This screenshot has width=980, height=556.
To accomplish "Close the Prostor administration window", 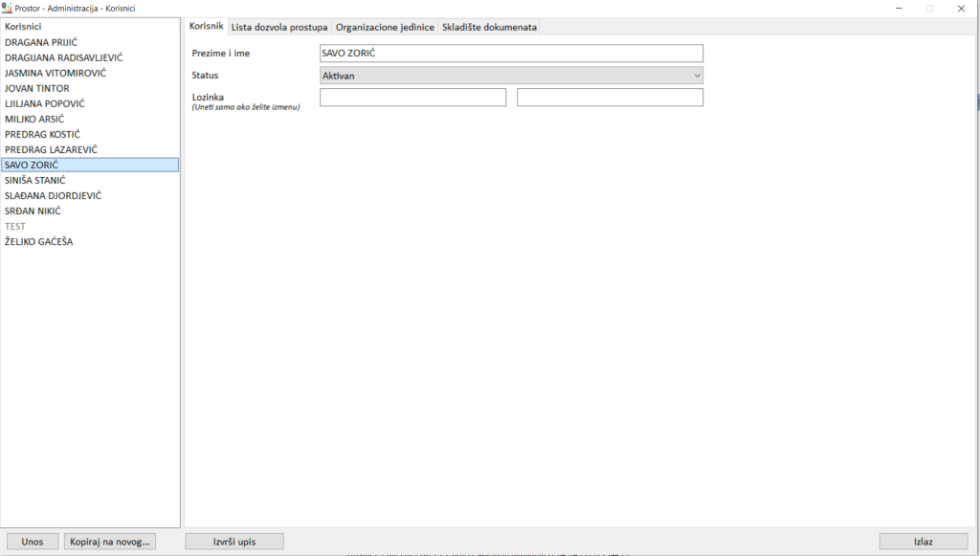I will point(961,9).
